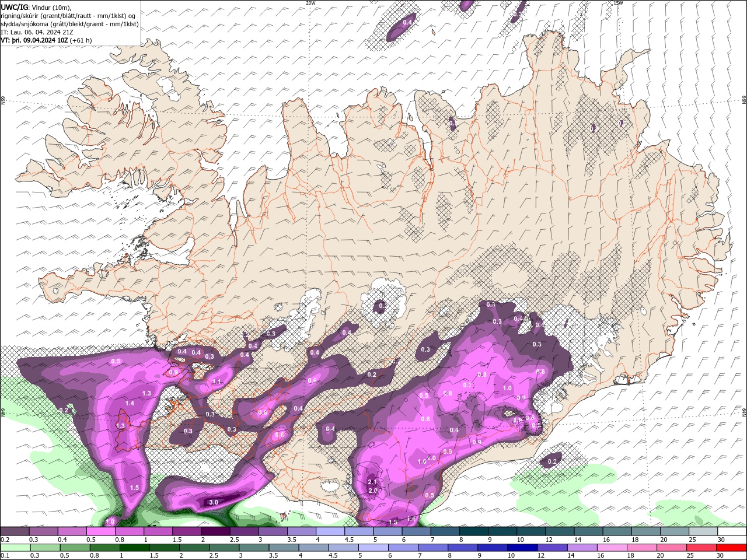
Task: Select the '0.7' value in the southeast snow area
Action: (x=467, y=385)
